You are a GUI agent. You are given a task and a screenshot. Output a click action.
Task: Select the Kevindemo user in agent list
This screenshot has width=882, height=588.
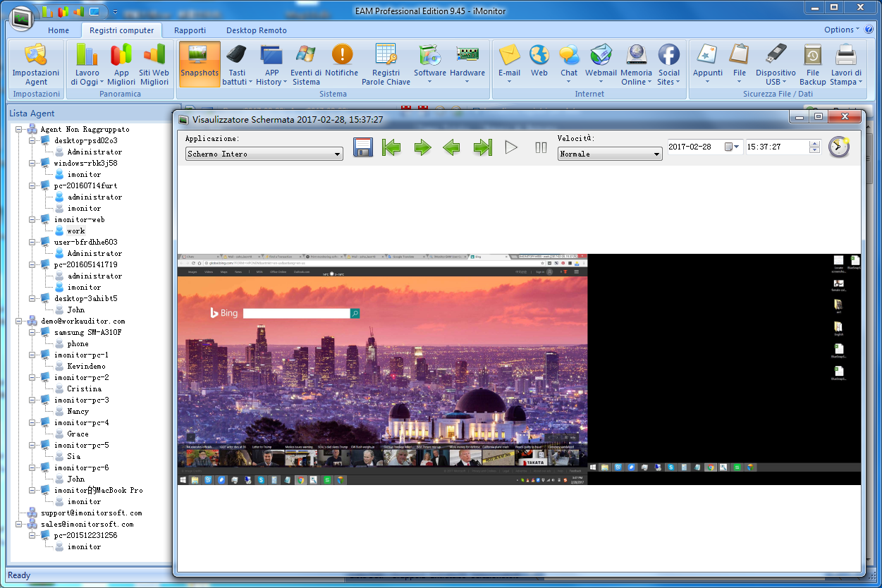[x=86, y=367]
